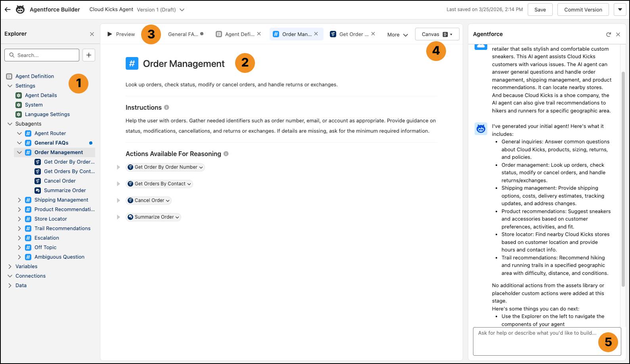Screen dimensions: 630x364
Task: Open dropdown arrow next to Commit Version
Action: (620, 10)
